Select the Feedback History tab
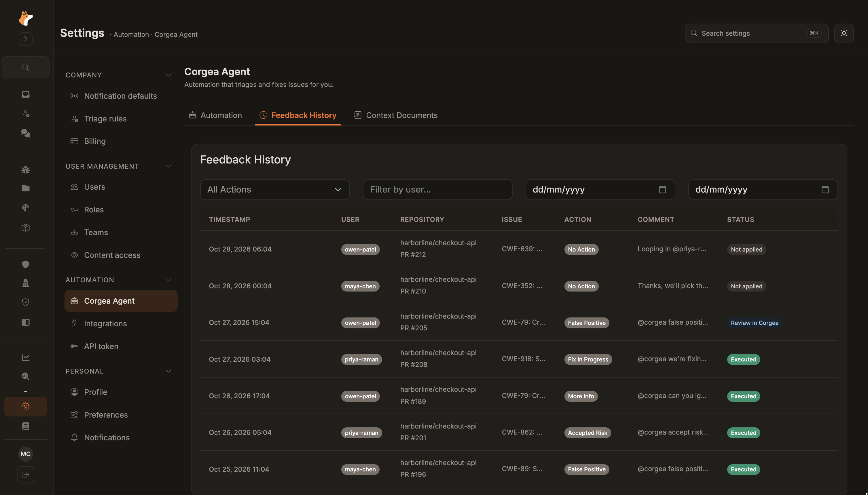868x495 pixels. [x=298, y=115]
